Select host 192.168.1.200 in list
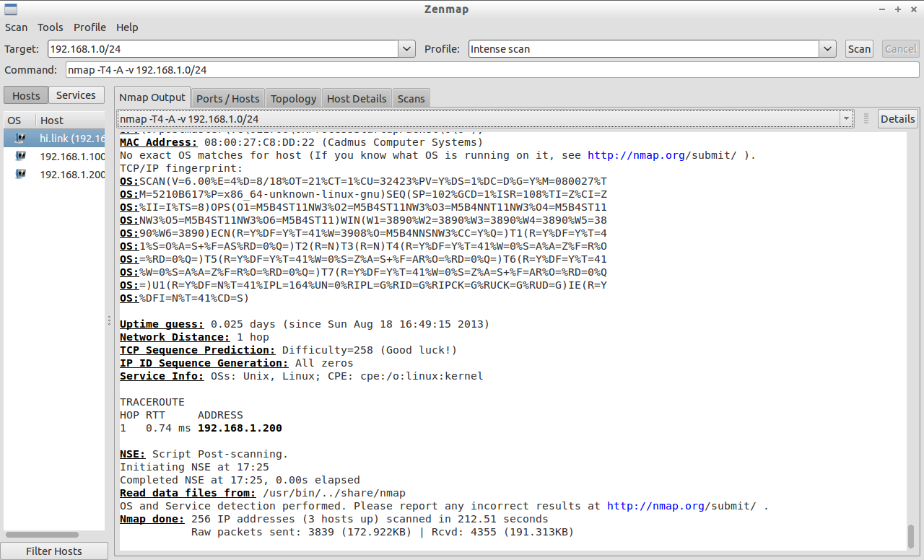This screenshot has width=924, height=560. [54, 174]
